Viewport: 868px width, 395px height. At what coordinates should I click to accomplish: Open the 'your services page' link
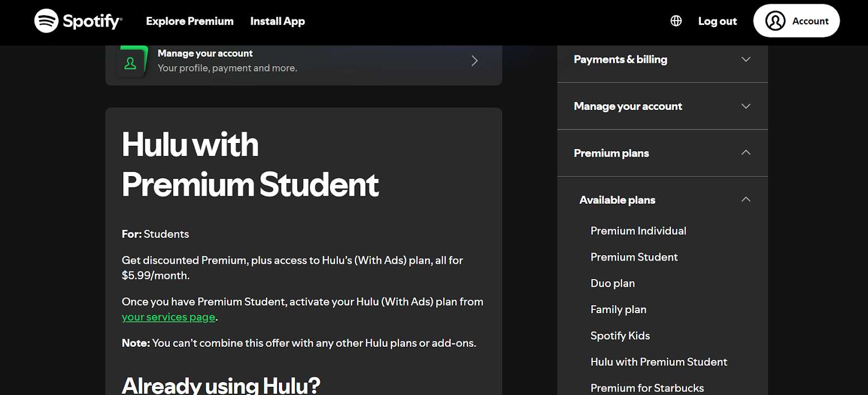coord(168,317)
